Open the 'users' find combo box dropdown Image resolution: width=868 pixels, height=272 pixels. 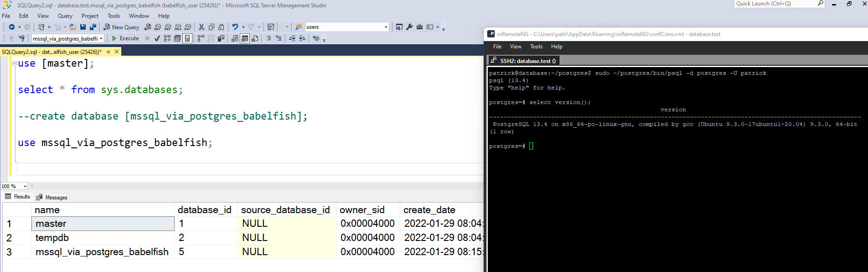click(x=386, y=27)
